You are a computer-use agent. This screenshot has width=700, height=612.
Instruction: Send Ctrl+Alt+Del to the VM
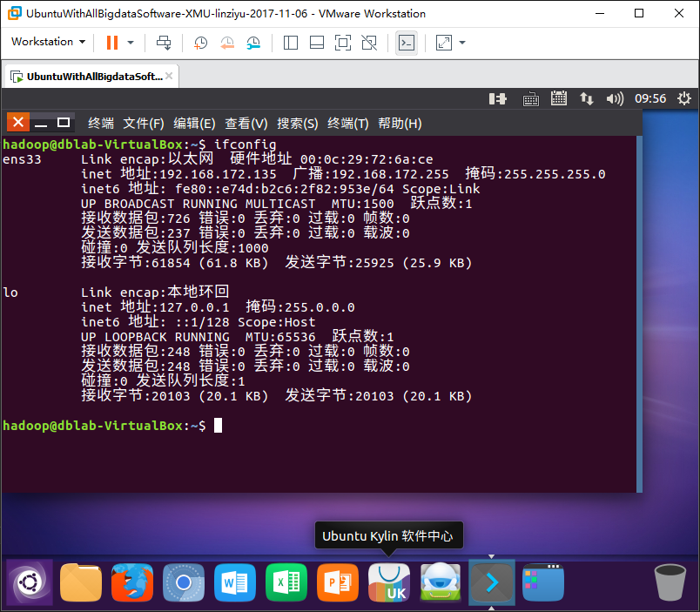tap(164, 43)
